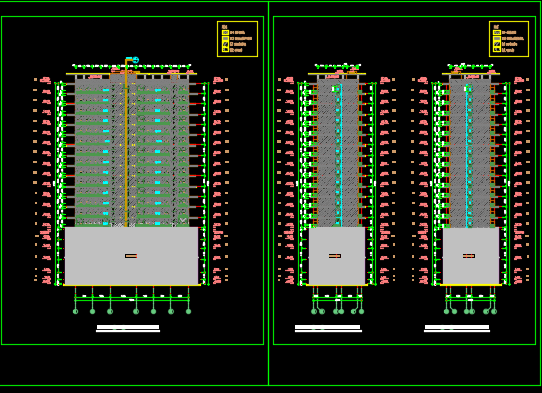
Task: Select the cyan vertical line on the middle elevation
Action: tap(341, 155)
